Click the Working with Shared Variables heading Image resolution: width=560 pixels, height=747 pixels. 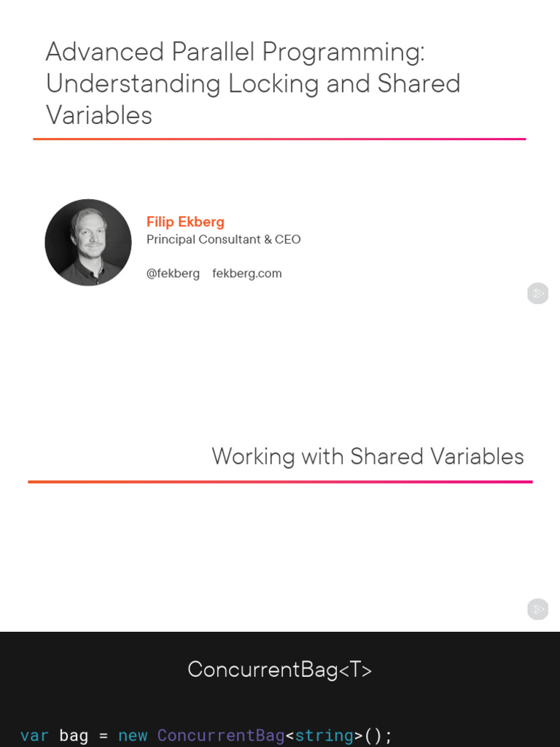pyautogui.click(x=367, y=457)
